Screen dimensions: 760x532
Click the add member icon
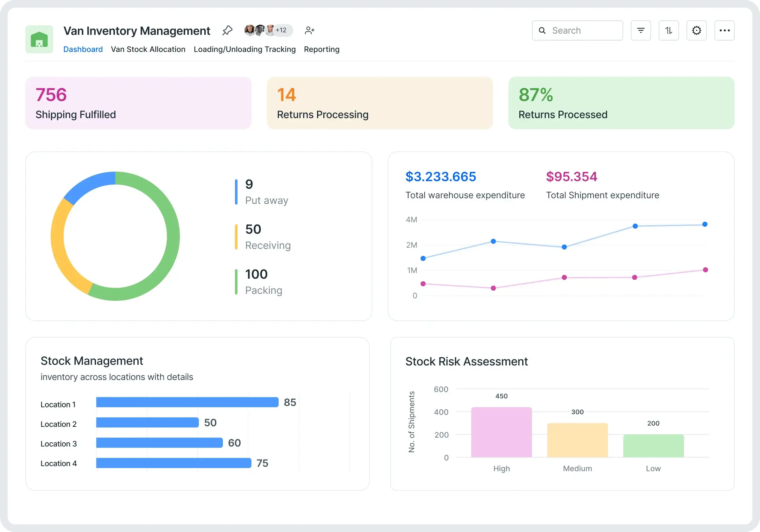coord(309,30)
